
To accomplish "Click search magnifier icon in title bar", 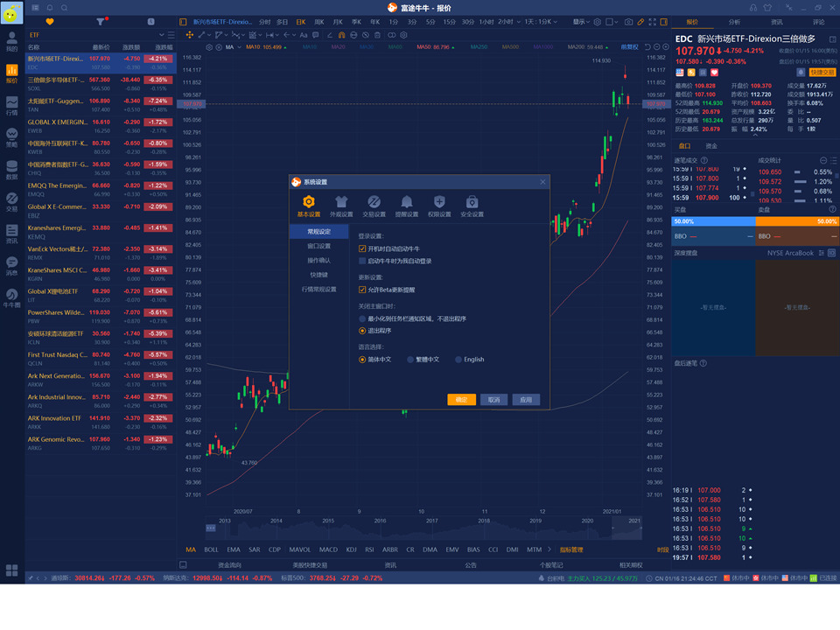I will coord(64,8).
